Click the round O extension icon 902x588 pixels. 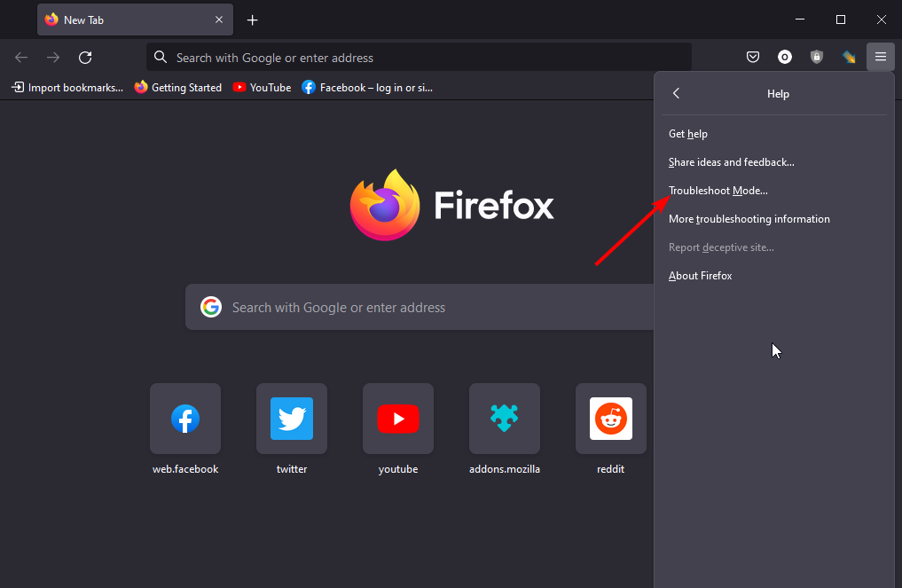coord(785,57)
